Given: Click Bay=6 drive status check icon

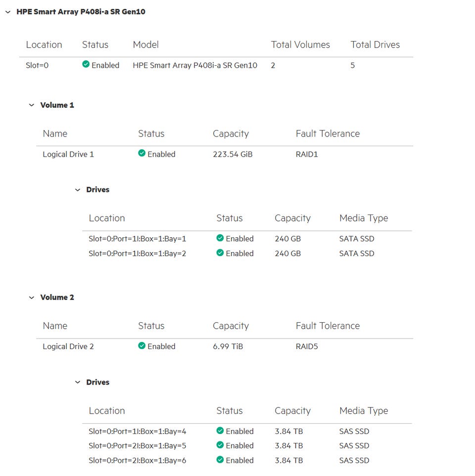Looking at the screenshot, I should [220, 460].
